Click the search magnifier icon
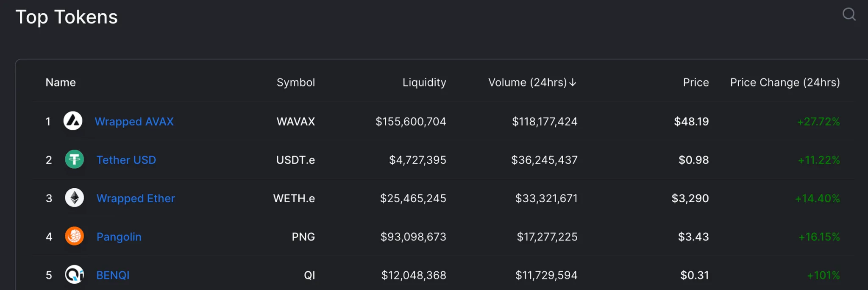This screenshot has width=868, height=290. point(849,14)
